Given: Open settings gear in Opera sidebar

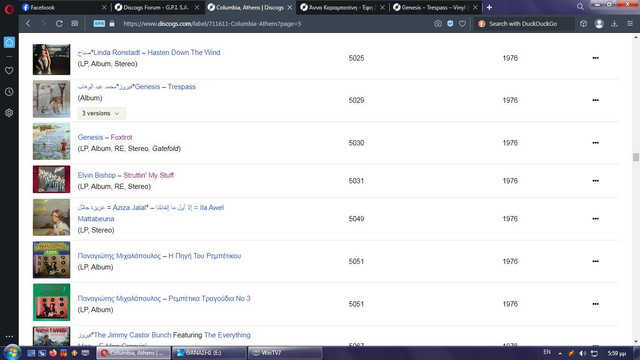Looking at the screenshot, I should pyautogui.click(x=9, y=113).
